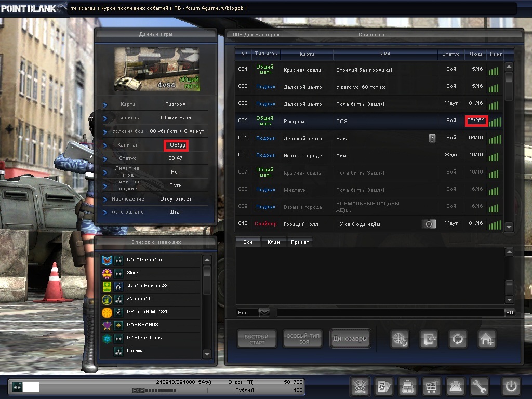Sort rooms by the 'Статус' column header
Screen dimensions: 532x399
450,54
